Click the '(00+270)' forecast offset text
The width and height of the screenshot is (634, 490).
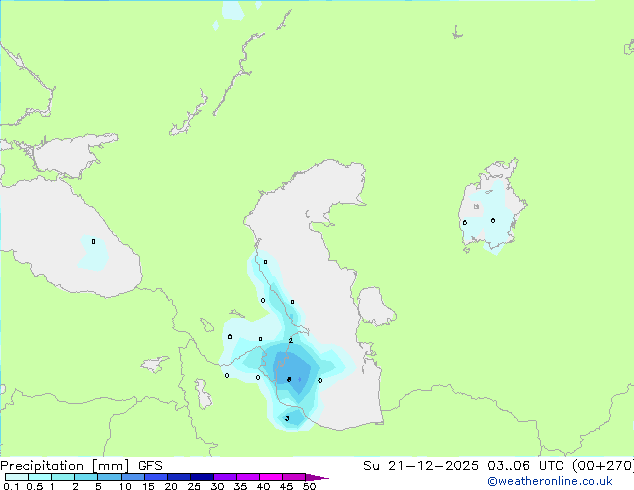tap(603, 466)
